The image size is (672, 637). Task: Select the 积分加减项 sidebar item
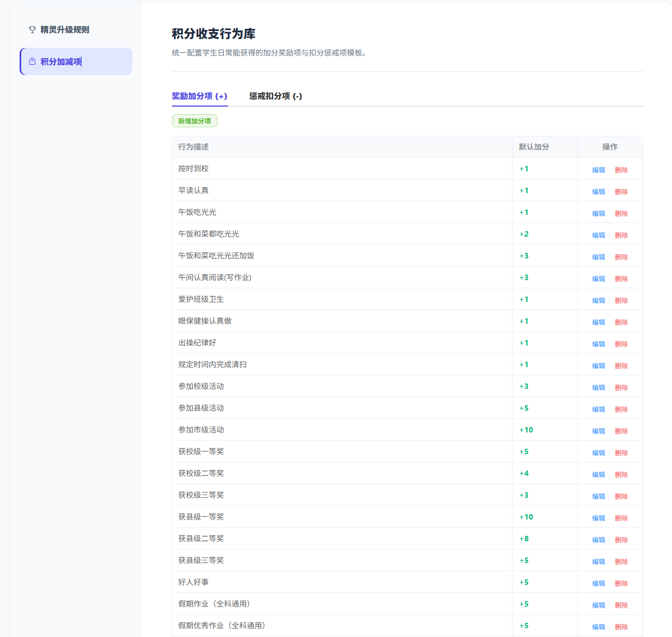(x=76, y=61)
